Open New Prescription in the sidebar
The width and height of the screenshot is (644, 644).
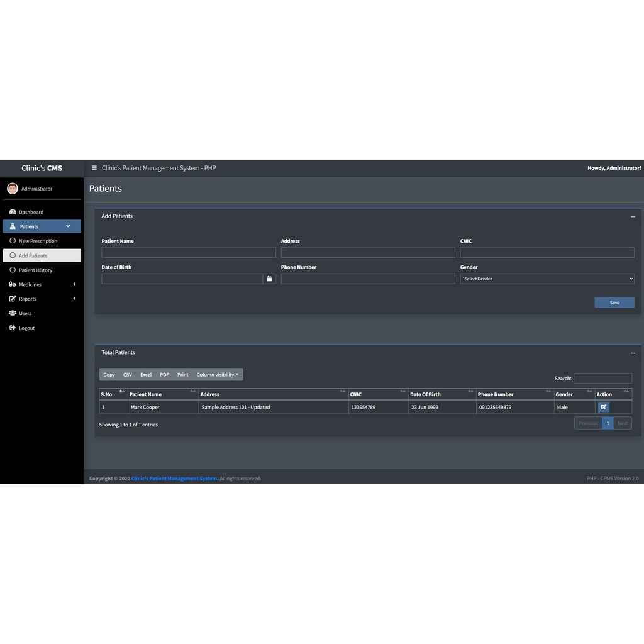[x=38, y=241]
